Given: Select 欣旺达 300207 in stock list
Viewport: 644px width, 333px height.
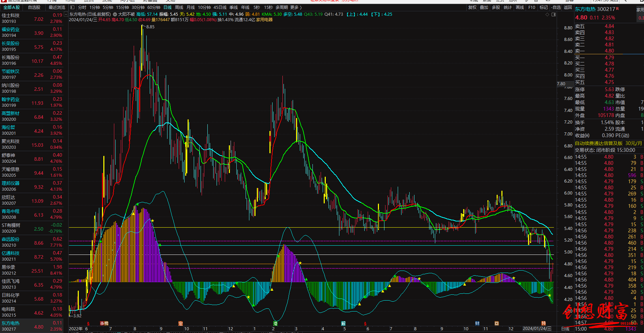Looking at the screenshot, I should tap(32, 200).
